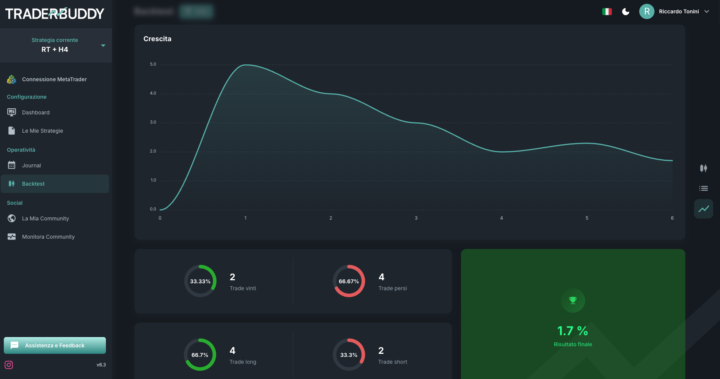This screenshot has height=379, width=720.
Task: Select the growth line chart view icon
Action: pyautogui.click(x=703, y=209)
